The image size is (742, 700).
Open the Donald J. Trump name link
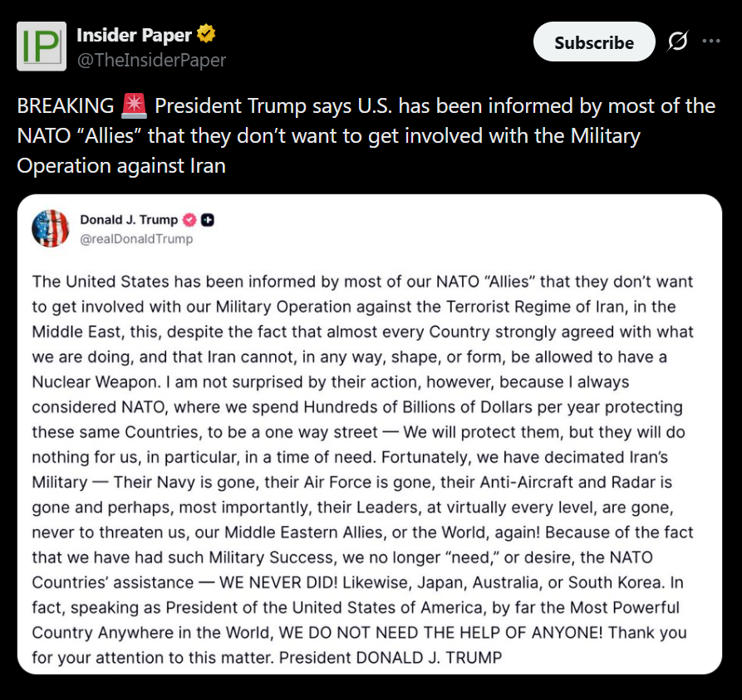[x=129, y=220]
